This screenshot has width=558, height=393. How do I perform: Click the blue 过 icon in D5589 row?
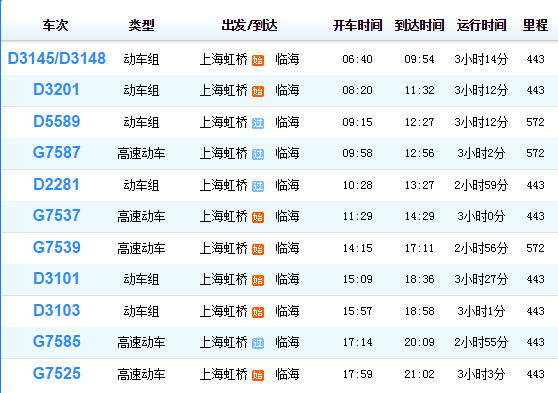[258, 123]
